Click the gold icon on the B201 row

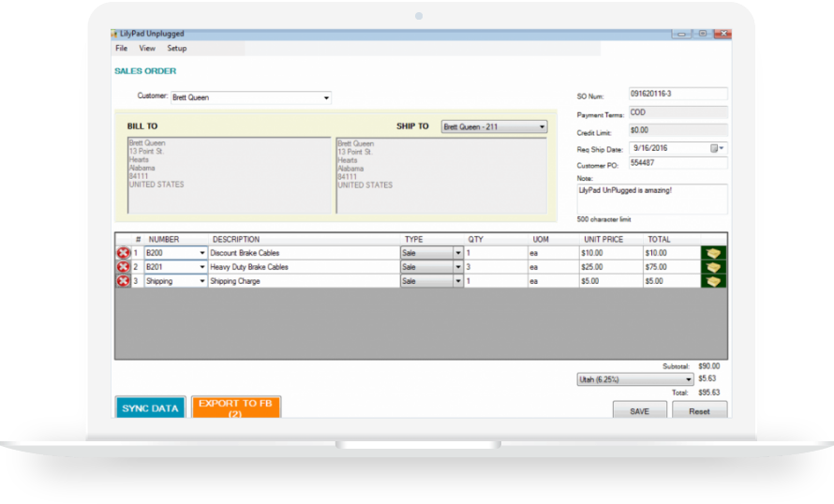(713, 267)
